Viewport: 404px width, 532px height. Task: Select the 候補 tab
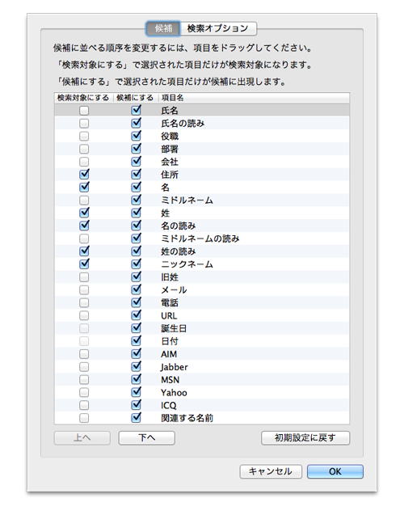[x=163, y=28]
